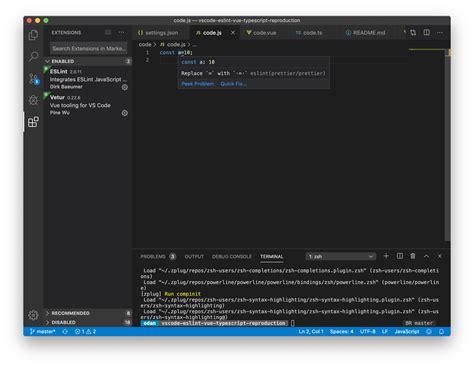Viewport: 474px width, 367px height.
Task: Open errors and warnings count in status bar
Action: coord(85,331)
